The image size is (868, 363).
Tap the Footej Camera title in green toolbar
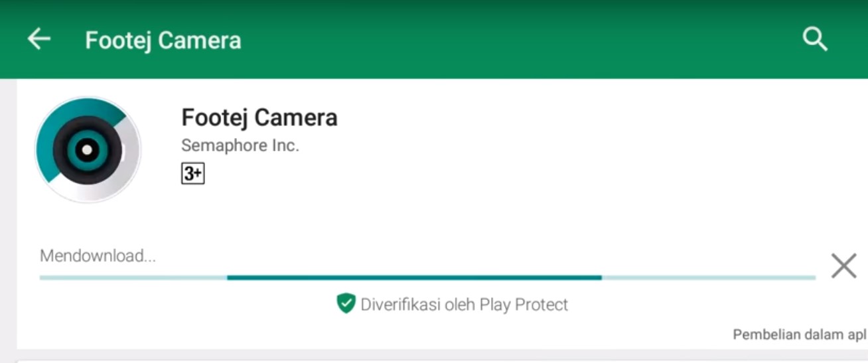[x=163, y=40]
